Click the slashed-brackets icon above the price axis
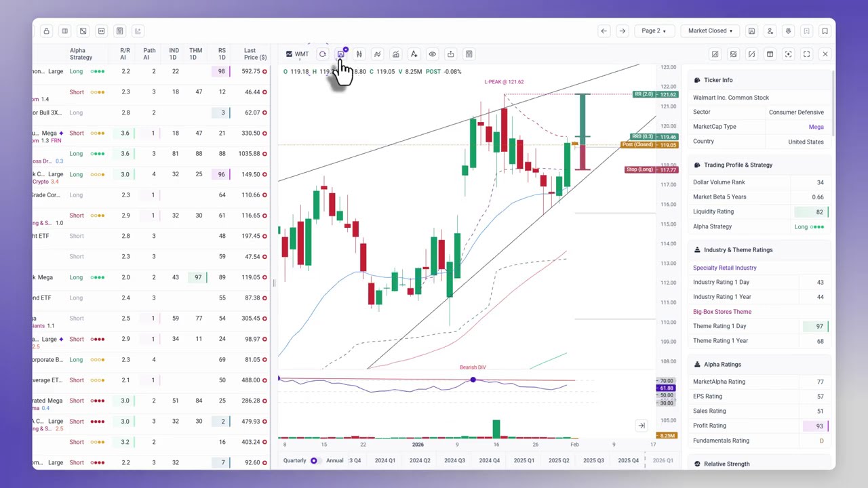868x488 pixels. [751, 54]
